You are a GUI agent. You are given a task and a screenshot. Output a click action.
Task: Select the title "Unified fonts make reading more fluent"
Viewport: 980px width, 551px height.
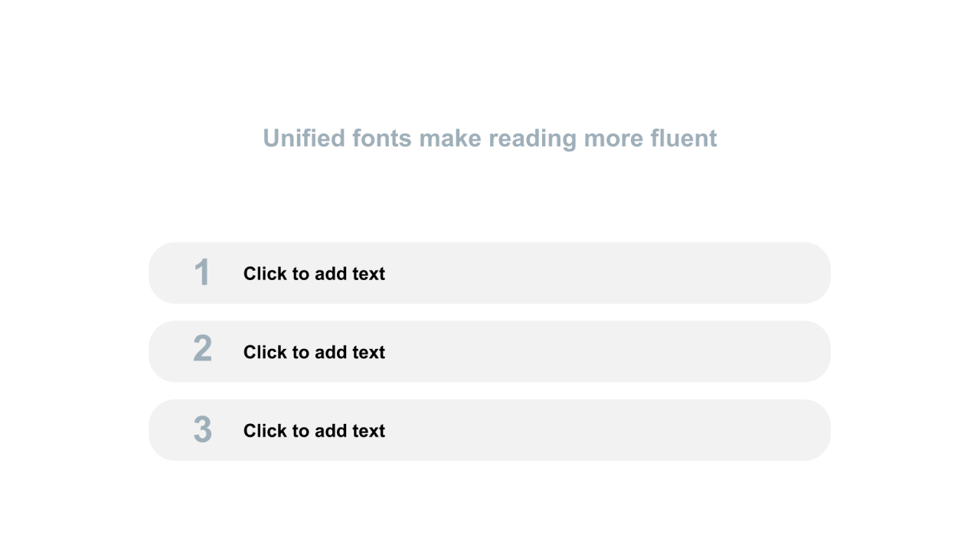pyautogui.click(x=490, y=139)
